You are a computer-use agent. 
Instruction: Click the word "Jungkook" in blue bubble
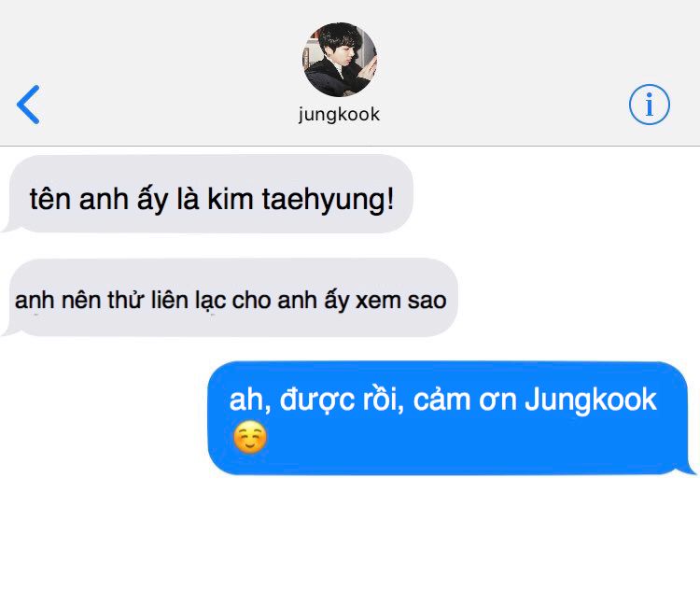coord(590,400)
